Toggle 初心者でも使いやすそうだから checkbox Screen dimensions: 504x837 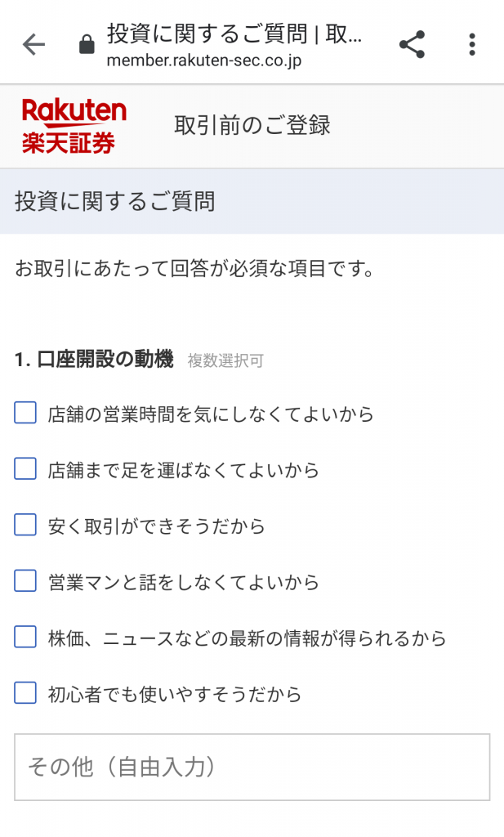(x=25, y=693)
